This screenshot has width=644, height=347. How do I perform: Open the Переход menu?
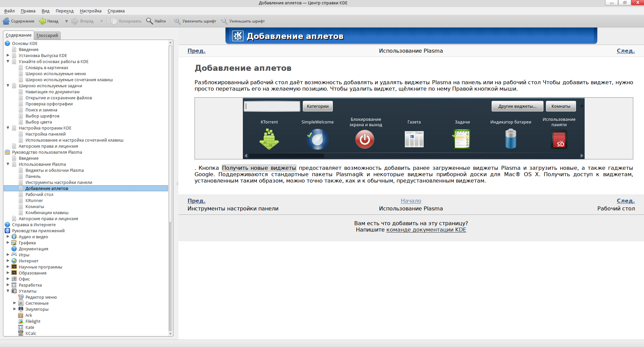tap(65, 11)
